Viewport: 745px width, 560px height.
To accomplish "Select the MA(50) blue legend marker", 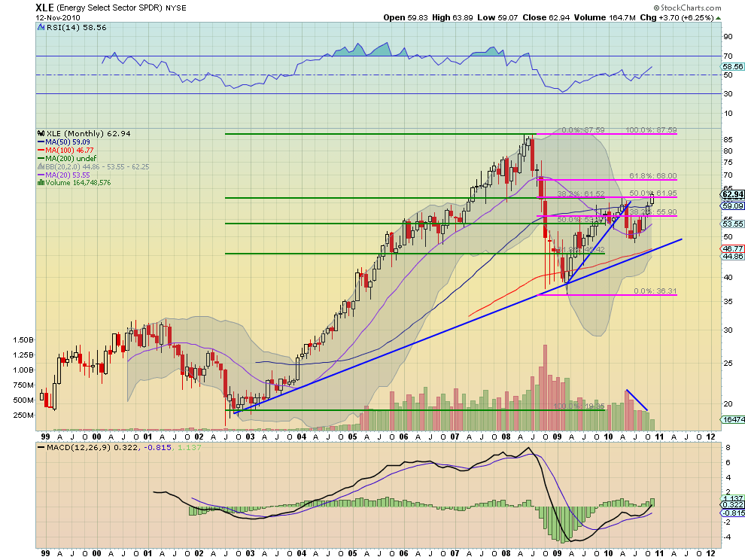I will [41, 142].
